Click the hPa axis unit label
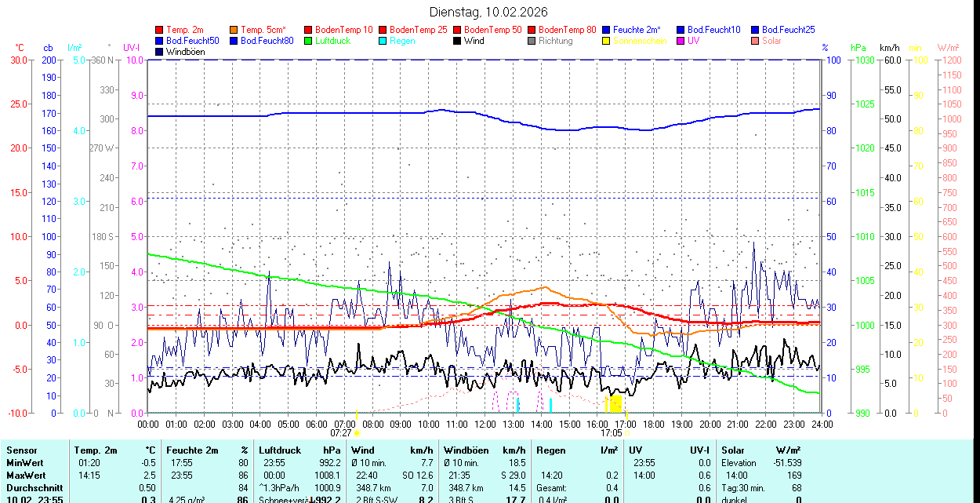 858,48
